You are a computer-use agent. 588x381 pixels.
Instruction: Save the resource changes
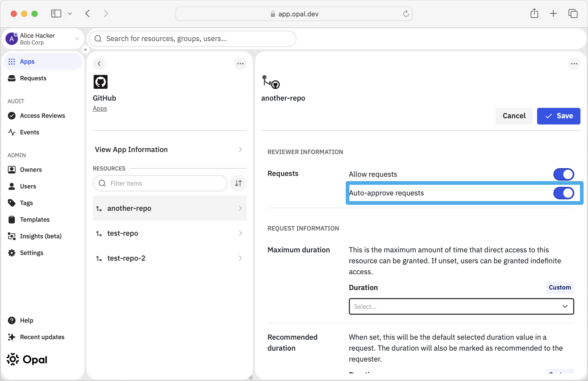click(559, 116)
